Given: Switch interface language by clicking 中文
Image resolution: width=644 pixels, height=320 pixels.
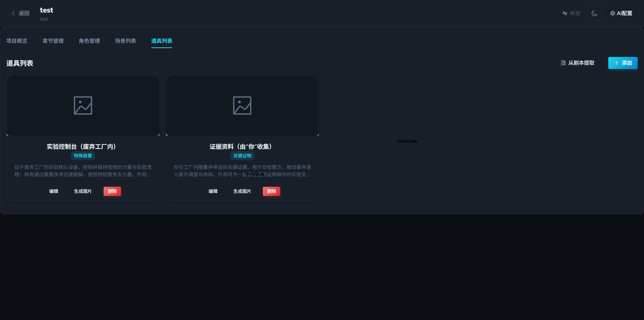Looking at the screenshot, I should point(575,13).
